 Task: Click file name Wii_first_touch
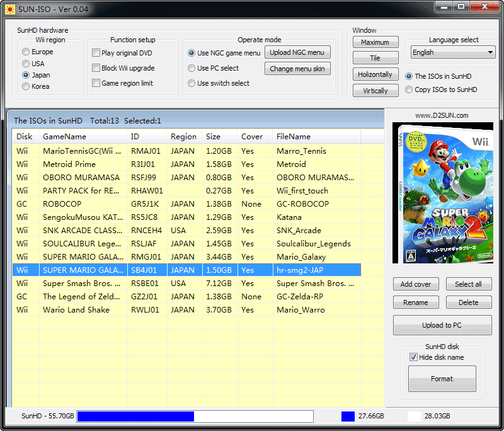(302, 190)
